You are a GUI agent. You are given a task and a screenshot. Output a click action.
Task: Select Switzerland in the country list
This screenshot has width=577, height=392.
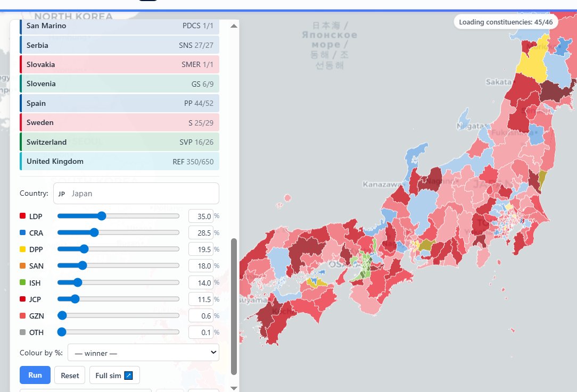[120, 142]
